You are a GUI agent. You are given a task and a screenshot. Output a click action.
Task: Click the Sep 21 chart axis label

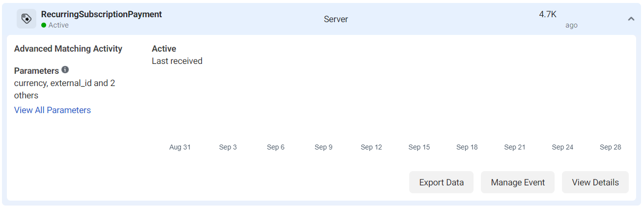(515, 147)
